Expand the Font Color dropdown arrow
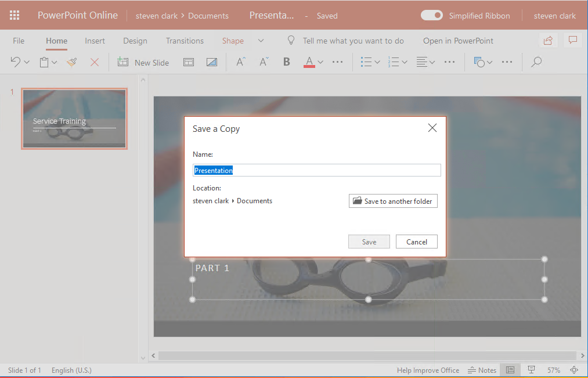Screen dimensions: 588x378 pyautogui.click(x=320, y=62)
